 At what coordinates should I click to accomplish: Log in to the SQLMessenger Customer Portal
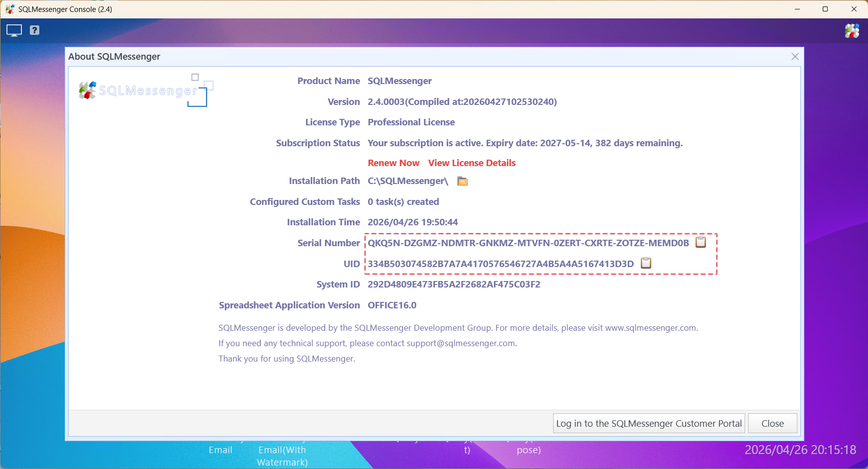click(x=648, y=423)
